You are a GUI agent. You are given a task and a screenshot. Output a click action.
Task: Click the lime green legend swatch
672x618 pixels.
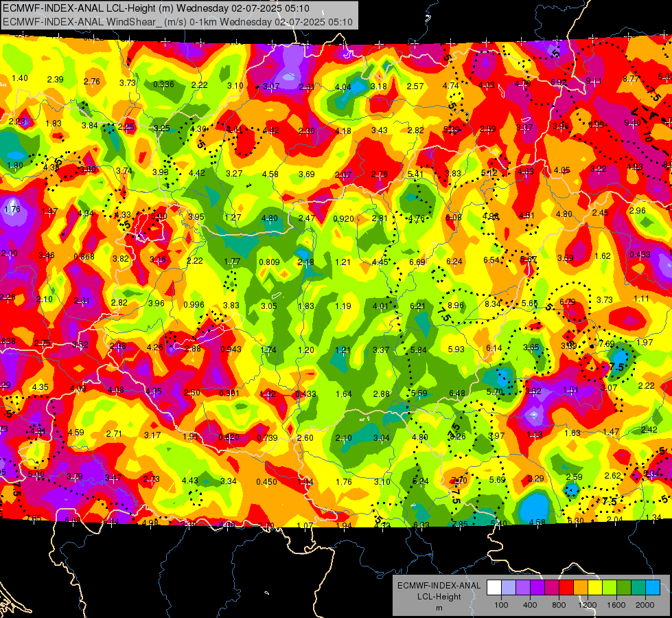(x=610, y=588)
